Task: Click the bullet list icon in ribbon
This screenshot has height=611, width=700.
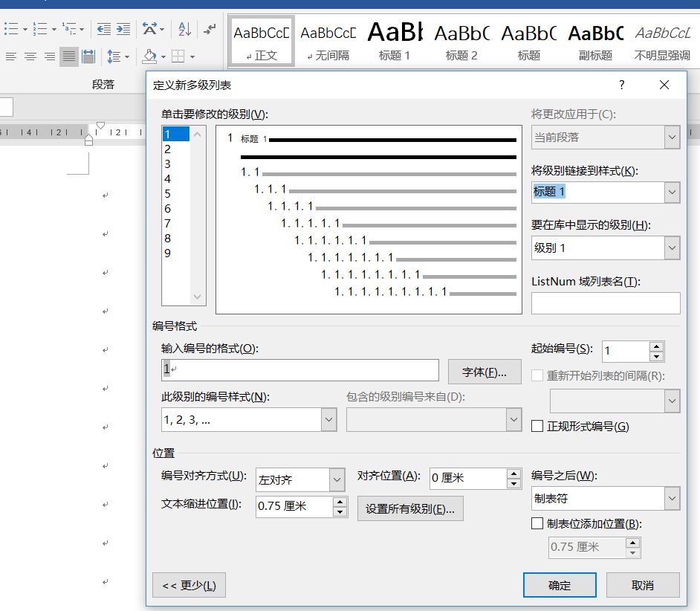Action: 10,29
